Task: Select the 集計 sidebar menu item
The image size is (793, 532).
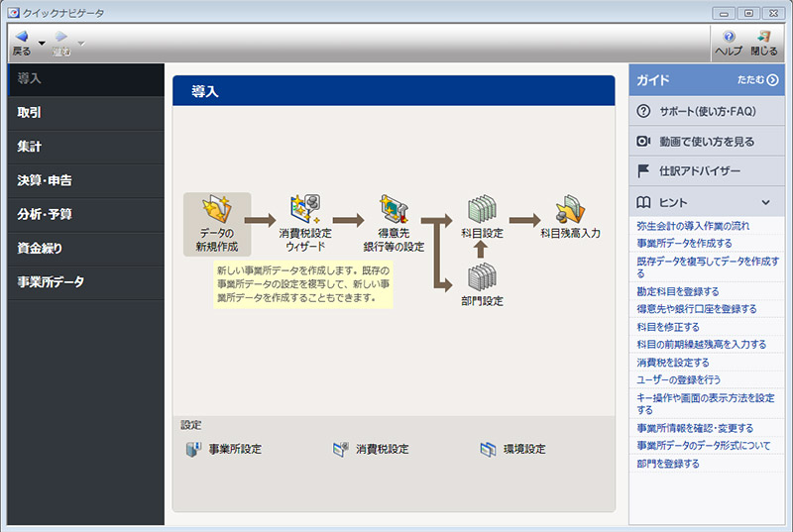Action: 86,147
